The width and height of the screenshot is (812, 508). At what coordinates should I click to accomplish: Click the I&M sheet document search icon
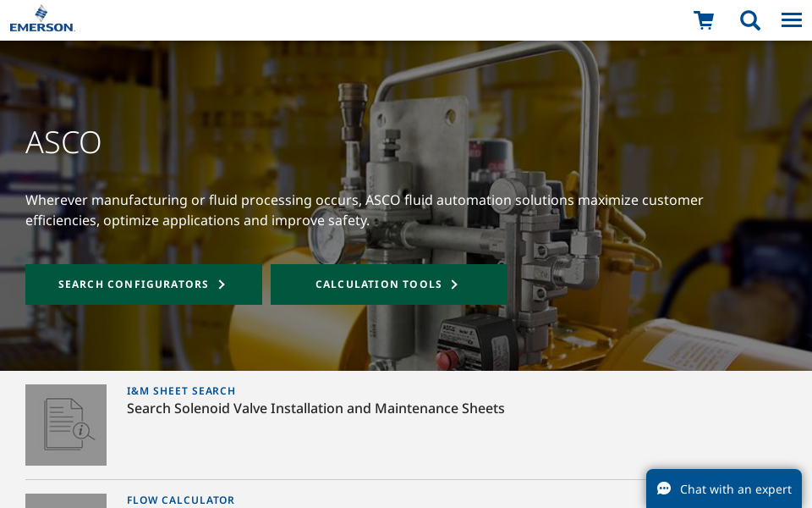coord(66,425)
